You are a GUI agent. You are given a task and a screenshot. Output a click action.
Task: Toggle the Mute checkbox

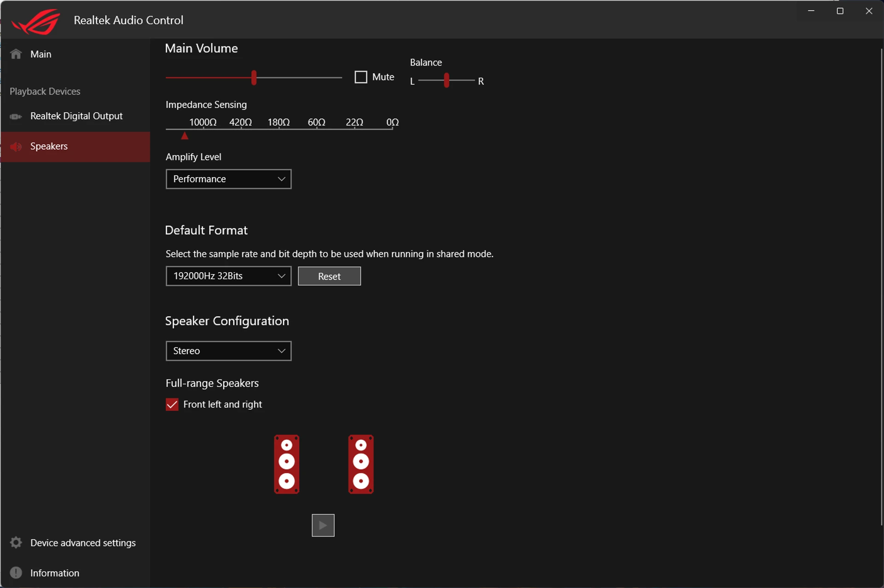(x=361, y=77)
